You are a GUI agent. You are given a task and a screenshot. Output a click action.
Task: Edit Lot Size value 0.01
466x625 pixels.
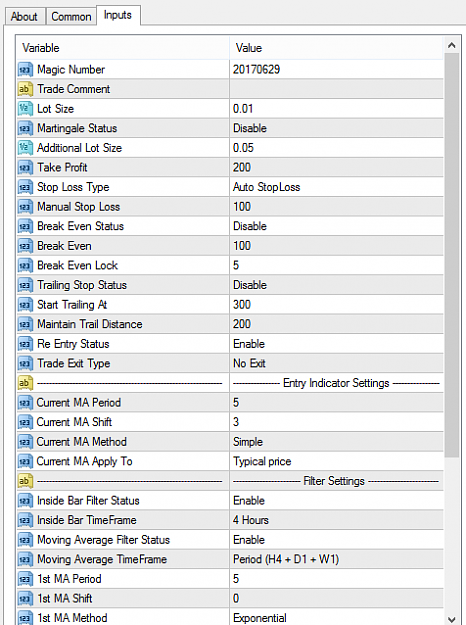coord(336,109)
